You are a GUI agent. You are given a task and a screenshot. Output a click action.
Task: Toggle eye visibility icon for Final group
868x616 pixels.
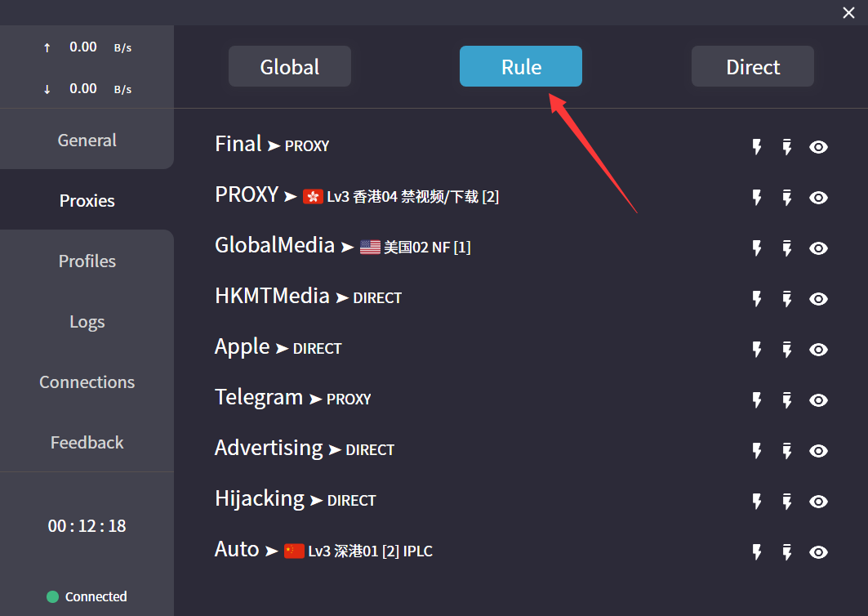(x=818, y=147)
